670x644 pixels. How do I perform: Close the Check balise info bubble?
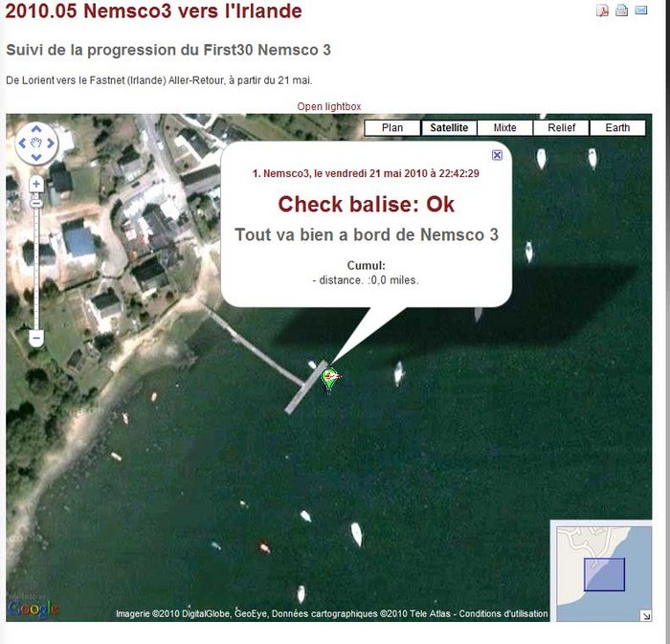click(497, 155)
